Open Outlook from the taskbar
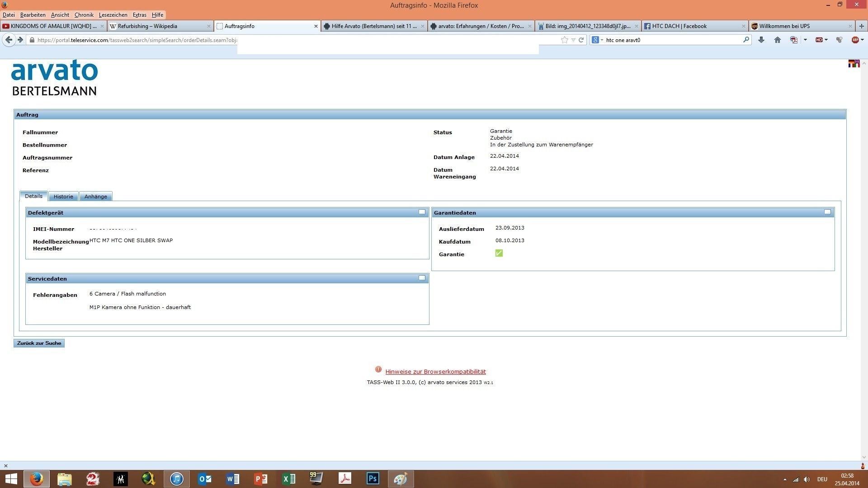Screen dimensions: 868x488 205,479
